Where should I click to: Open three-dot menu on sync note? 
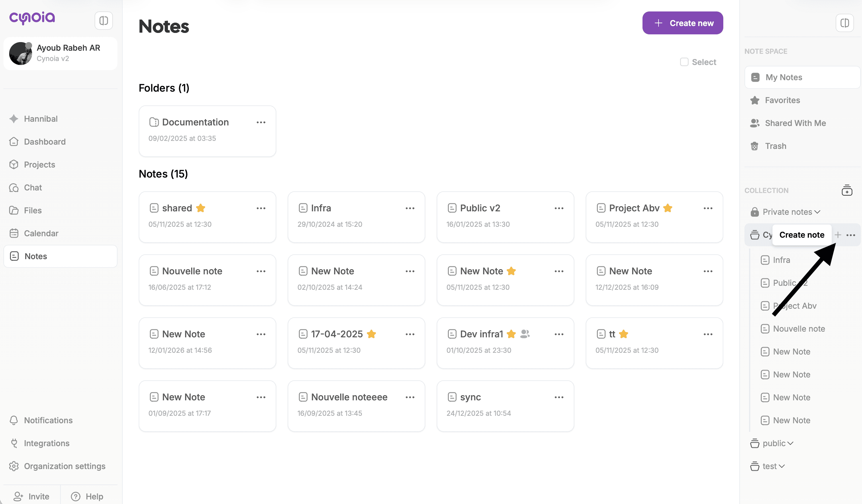click(x=559, y=397)
